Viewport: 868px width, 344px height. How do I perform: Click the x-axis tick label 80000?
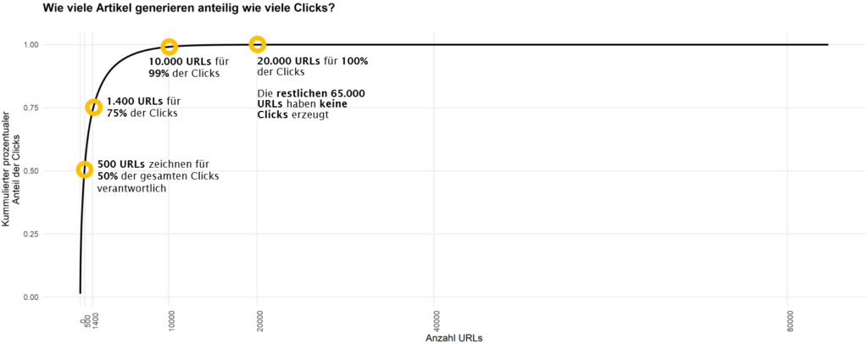pos(790,323)
